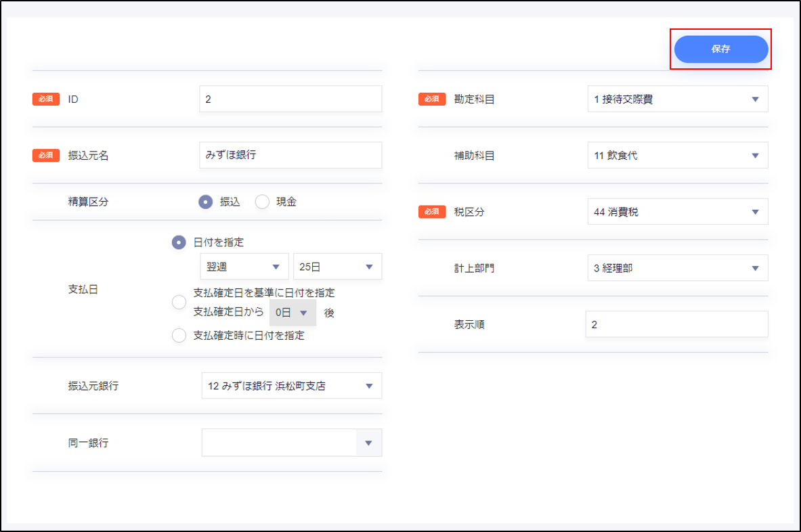
Task: Click the 同一銀行 dropdown arrow
Action: pyautogui.click(x=368, y=443)
